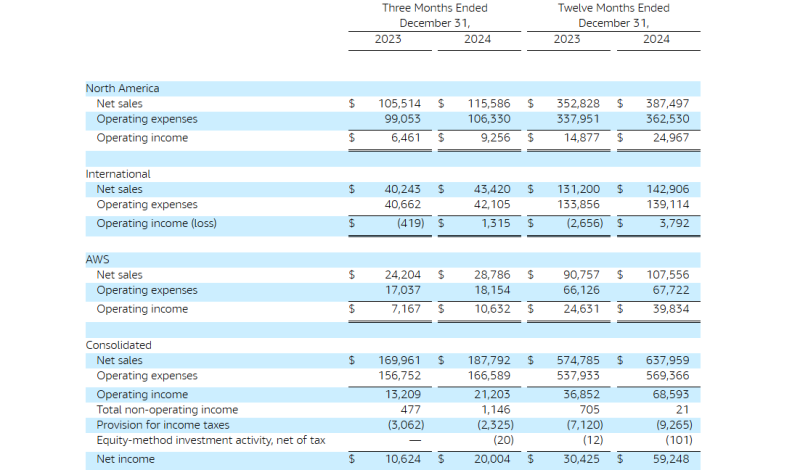Click the AWS section heading
Viewport: 800px width, 470px height.
pos(97,259)
